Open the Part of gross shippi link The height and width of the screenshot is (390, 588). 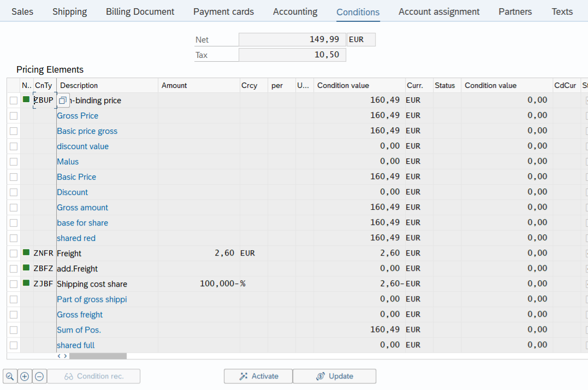tap(92, 300)
